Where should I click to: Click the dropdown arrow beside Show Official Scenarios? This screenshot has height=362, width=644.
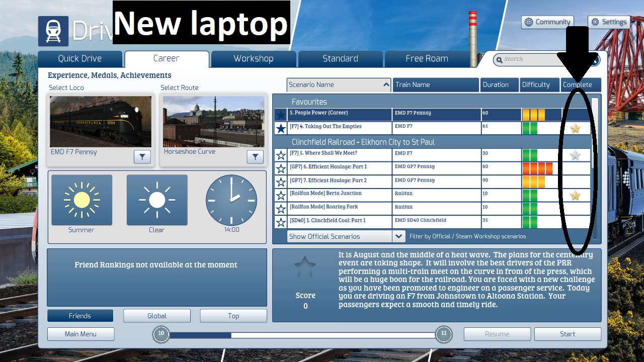399,236
